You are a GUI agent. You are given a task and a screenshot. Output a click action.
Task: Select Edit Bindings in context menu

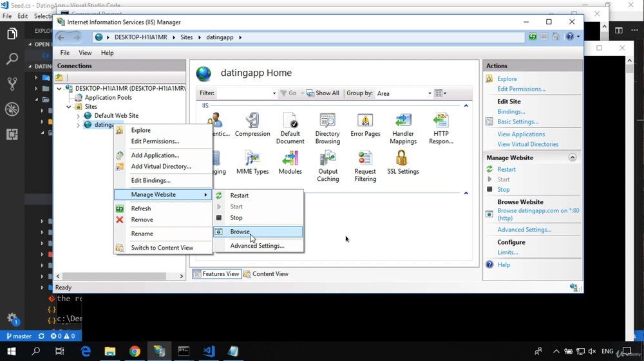click(x=163, y=180)
